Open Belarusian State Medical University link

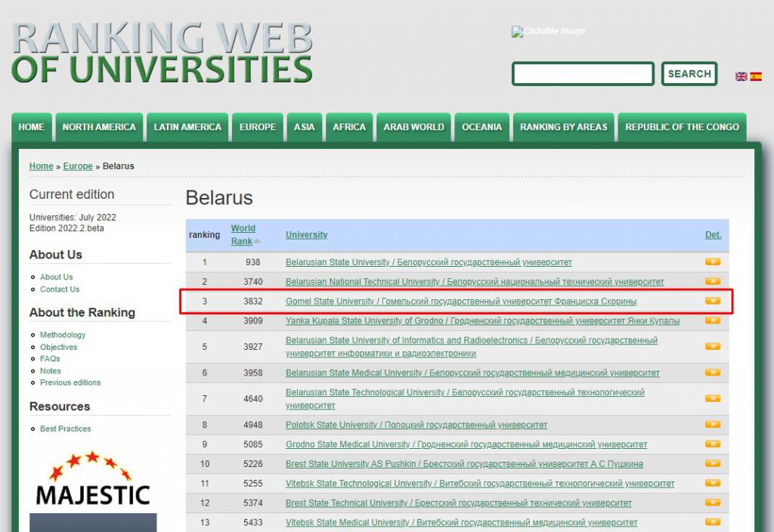(x=472, y=373)
